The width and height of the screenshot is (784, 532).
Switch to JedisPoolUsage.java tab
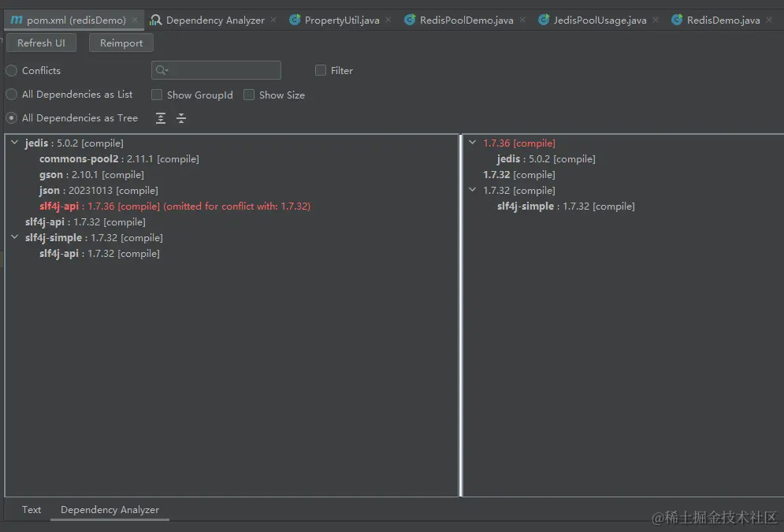600,20
